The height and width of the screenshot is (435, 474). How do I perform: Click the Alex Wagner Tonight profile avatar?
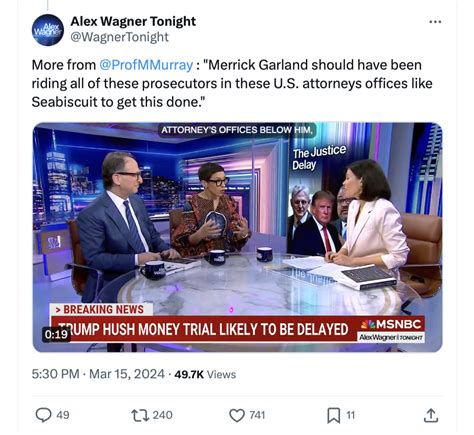tap(48, 30)
